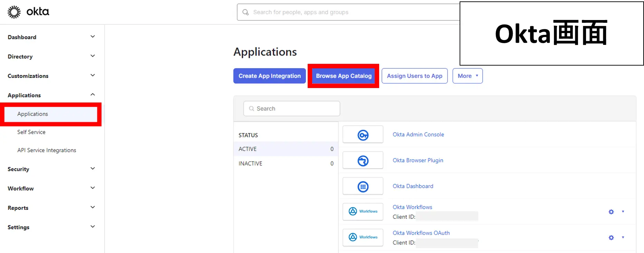Click the Reports sidebar label
644x253 pixels.
pos(18,208)
